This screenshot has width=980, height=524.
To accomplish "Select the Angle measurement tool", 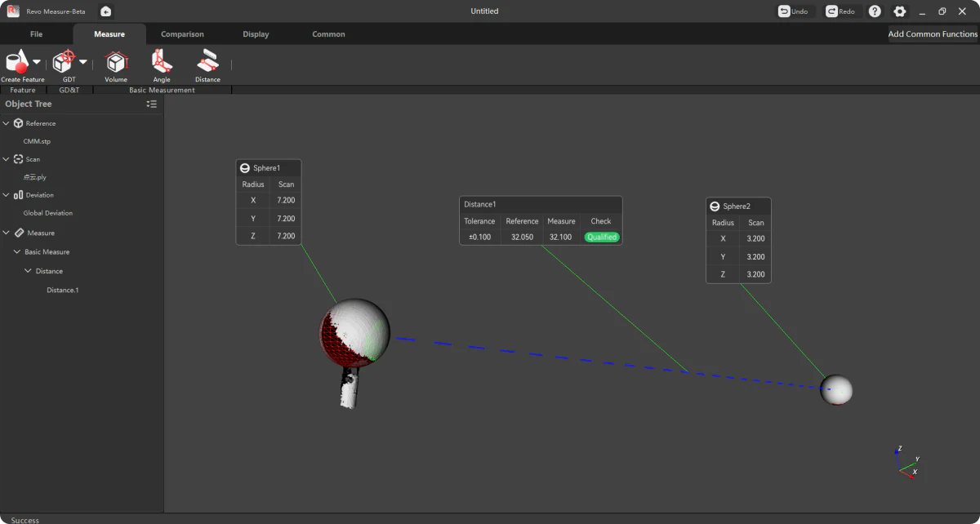I will pyautogui.click(x=162, y=62).
